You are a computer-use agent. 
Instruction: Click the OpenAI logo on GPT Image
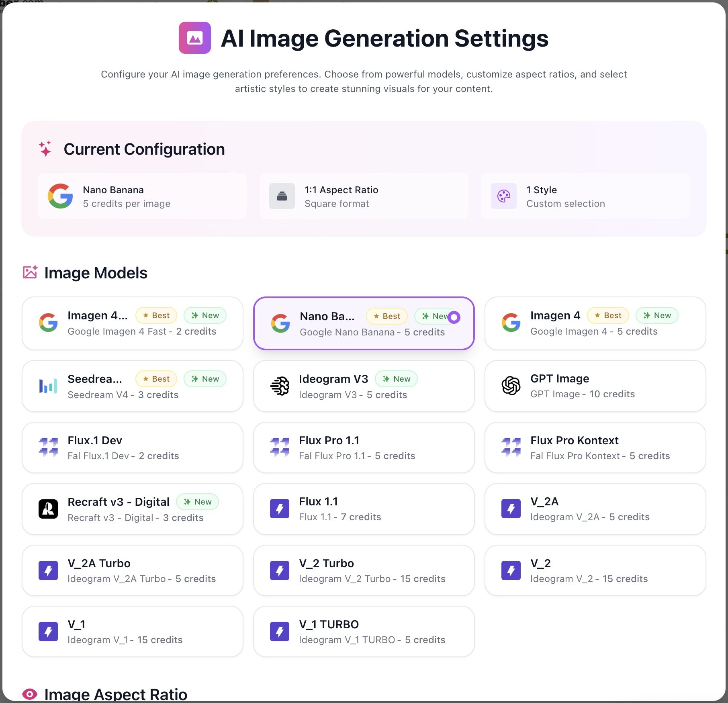click(511, 386)
